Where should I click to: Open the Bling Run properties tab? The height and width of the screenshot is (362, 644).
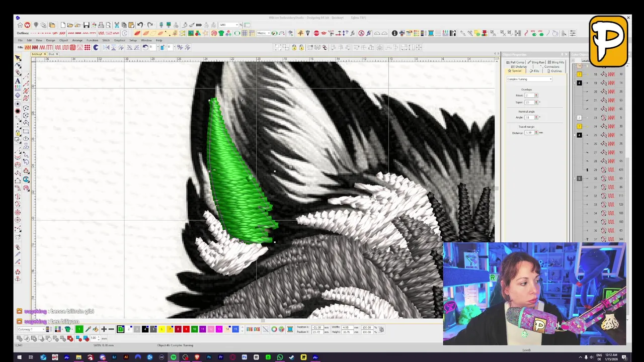point(536,62)
